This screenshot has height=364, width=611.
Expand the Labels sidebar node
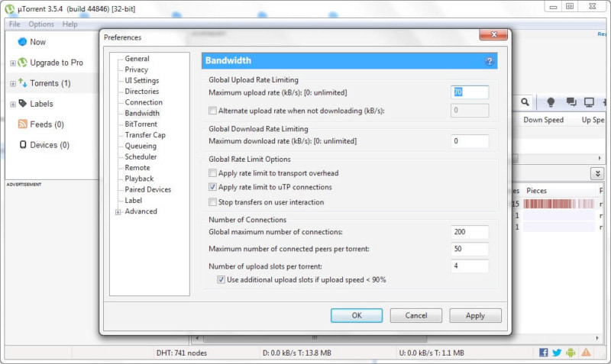[13, 105]
